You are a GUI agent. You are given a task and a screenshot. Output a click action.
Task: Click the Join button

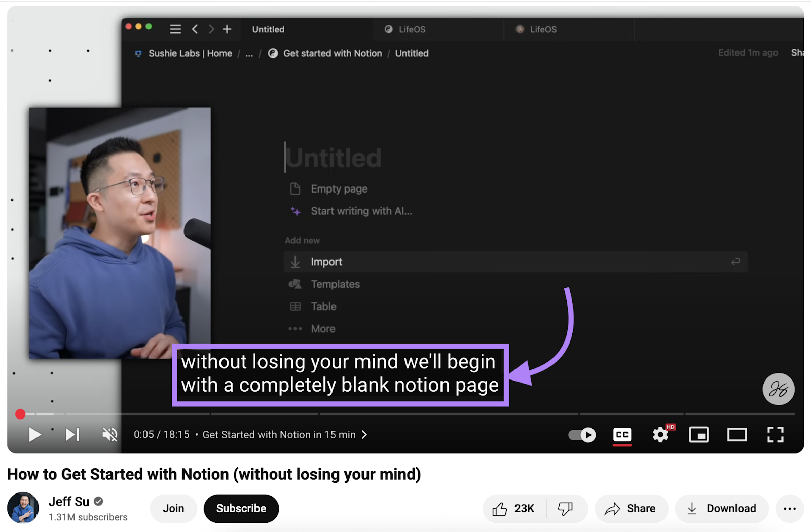(173, 508)
